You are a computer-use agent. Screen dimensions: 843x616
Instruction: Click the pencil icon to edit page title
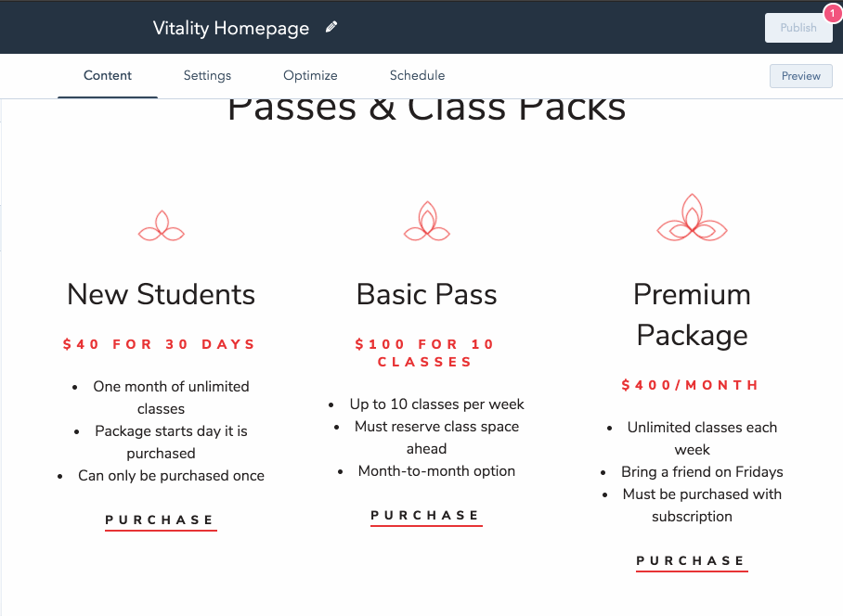pos(331,27)
